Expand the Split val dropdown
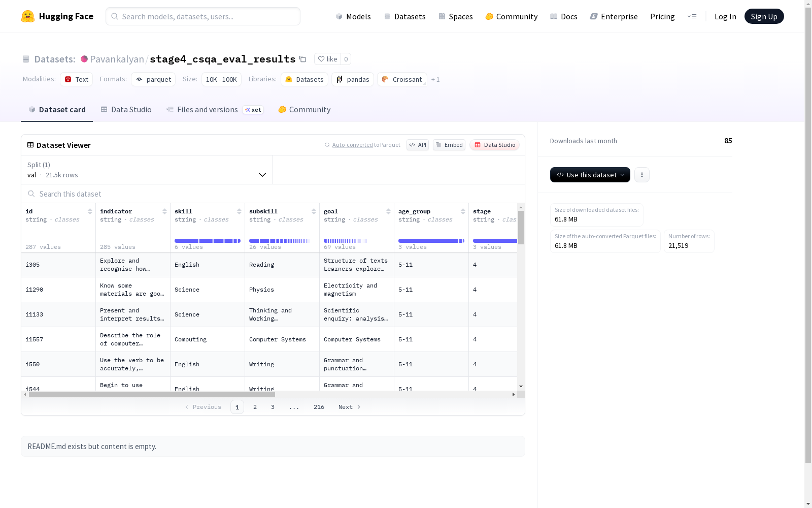The image size is (812, 508). click(147, 170)
